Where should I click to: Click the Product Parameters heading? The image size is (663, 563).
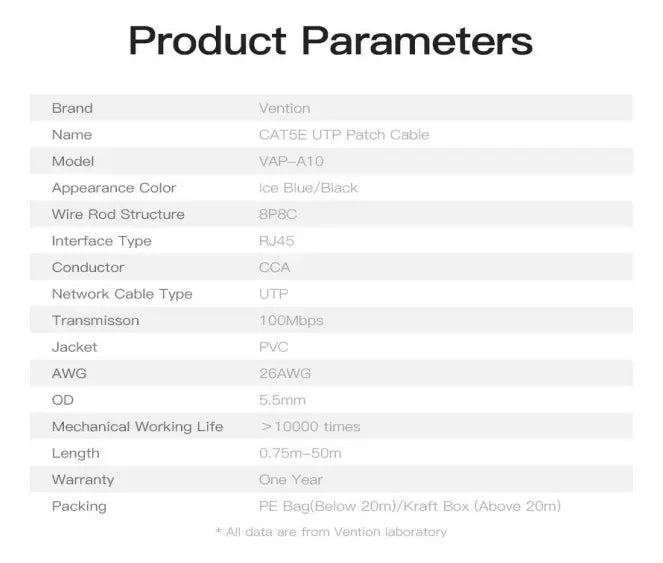point(331,41)
